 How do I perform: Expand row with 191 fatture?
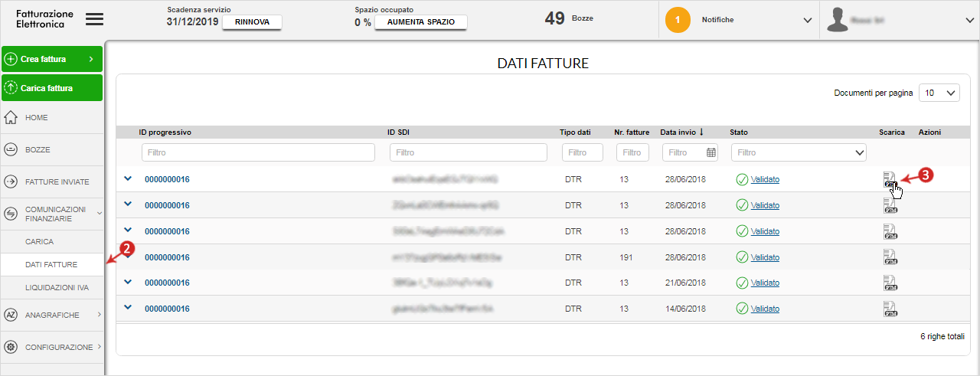pyautogui.click(x=128, y=256)
